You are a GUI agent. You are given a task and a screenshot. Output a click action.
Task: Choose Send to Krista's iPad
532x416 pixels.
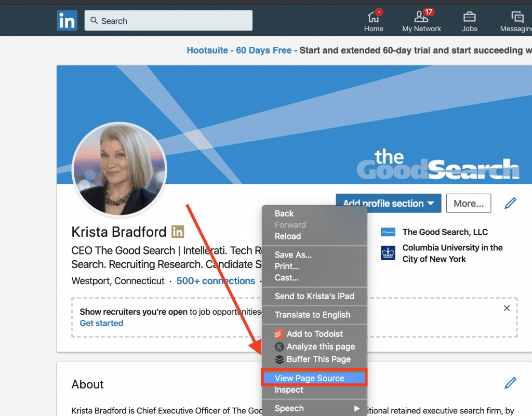(314, 297)
